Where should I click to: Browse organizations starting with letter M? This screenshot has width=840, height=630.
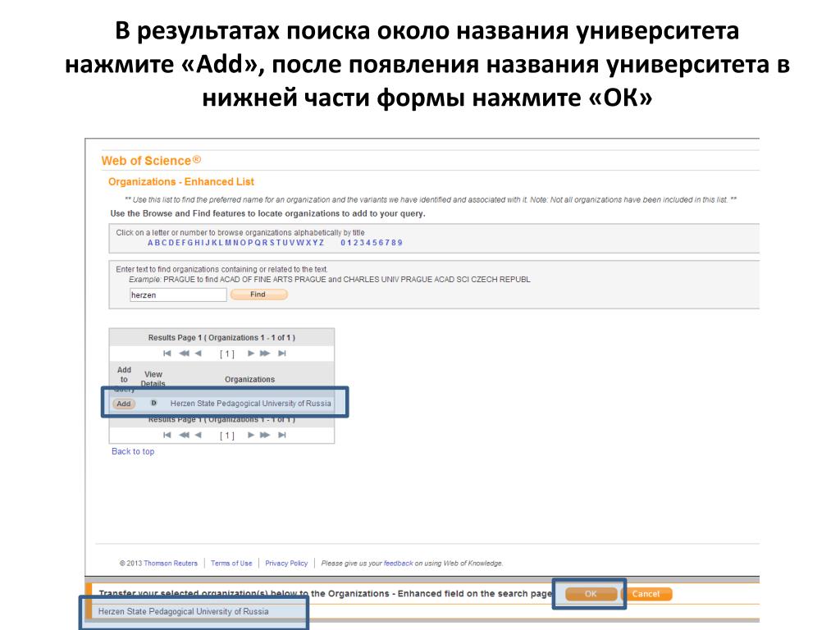pos(228,243)
